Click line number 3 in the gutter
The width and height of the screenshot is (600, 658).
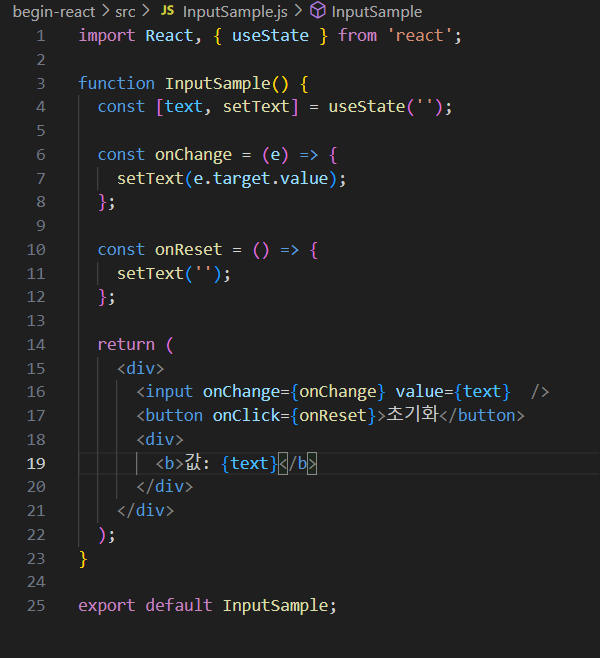pyautogui.click(x=41, y=84)
